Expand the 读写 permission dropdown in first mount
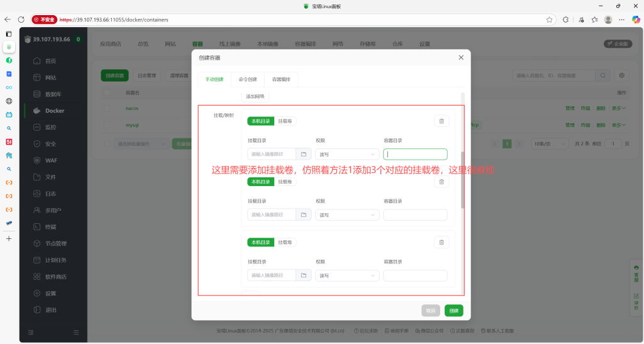This screenshot has height=344, width=644. [x=347, y=154]
